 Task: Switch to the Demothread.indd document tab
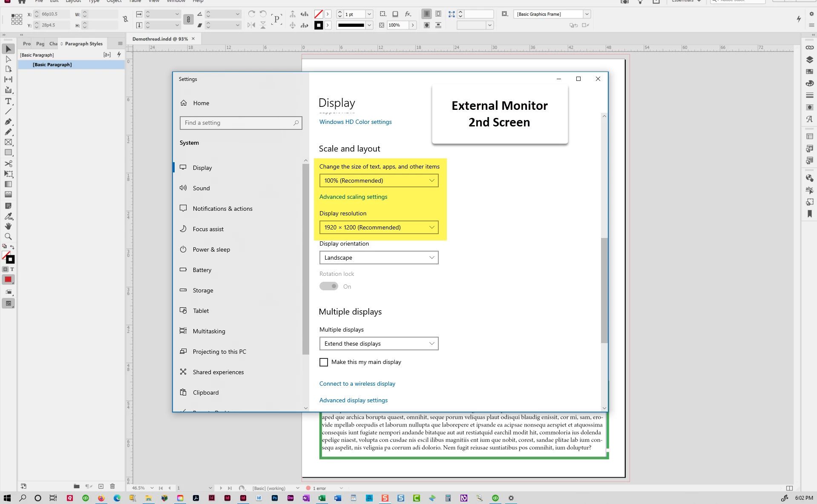coord(160,39)
